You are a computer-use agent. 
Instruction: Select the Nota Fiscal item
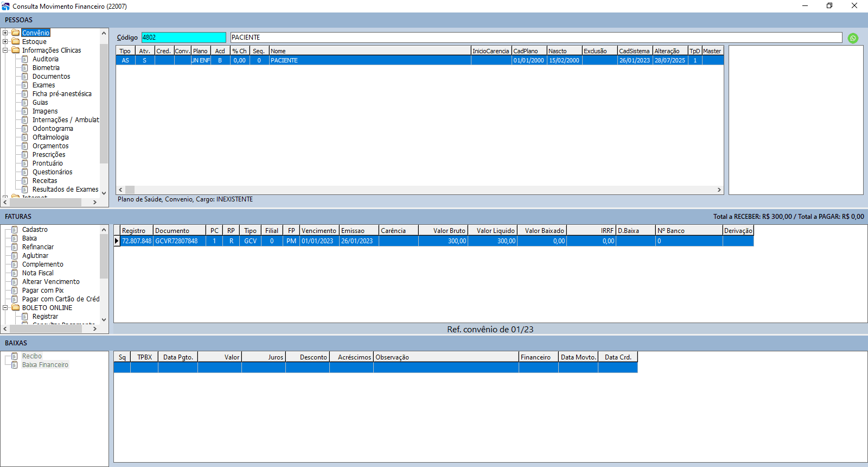click(37, 273)
